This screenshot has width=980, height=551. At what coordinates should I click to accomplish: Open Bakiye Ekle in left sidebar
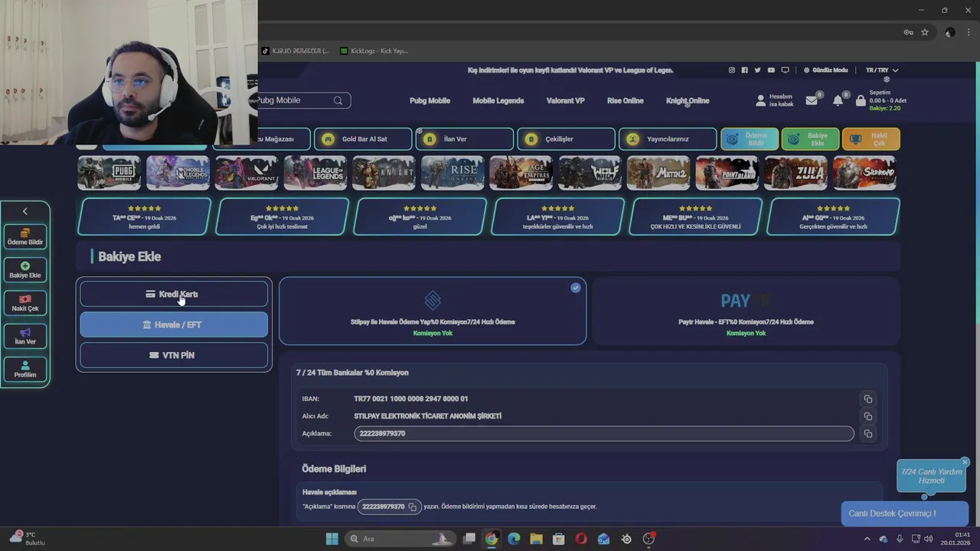pyautogui.click(x=25, y=269)
